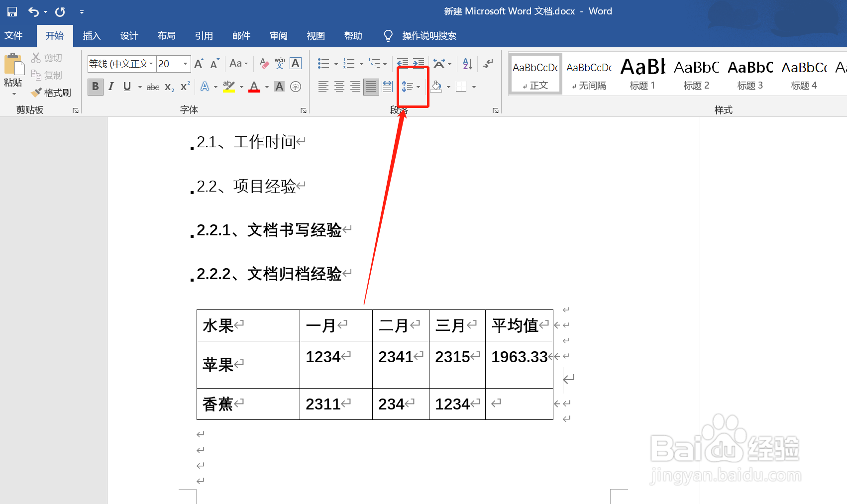
Task: Apply the 正文 style
Action: point(535,74)
